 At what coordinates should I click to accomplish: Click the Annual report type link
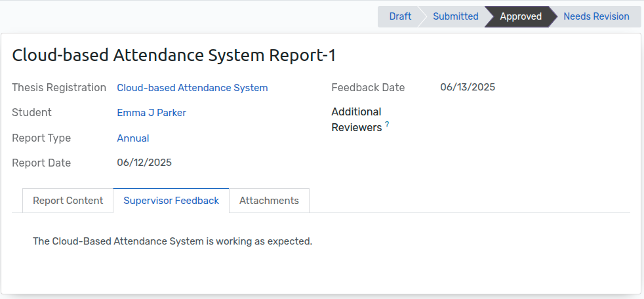tap(133, 138)
